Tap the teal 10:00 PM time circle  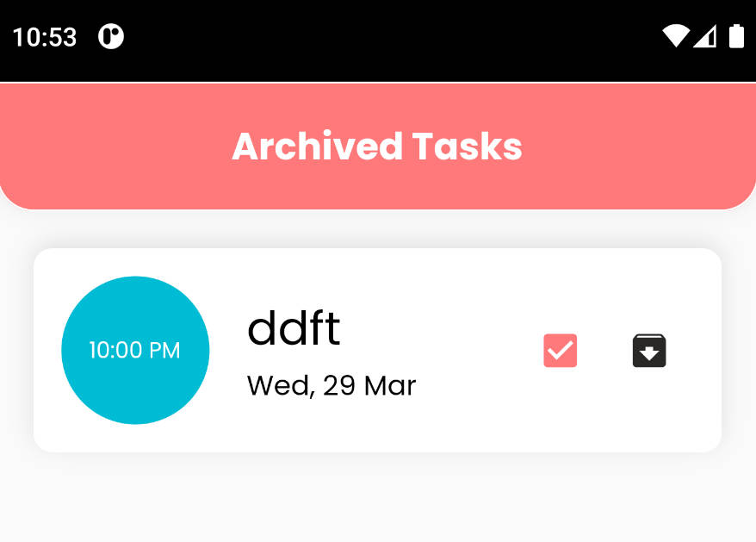[x=135, y=351]
